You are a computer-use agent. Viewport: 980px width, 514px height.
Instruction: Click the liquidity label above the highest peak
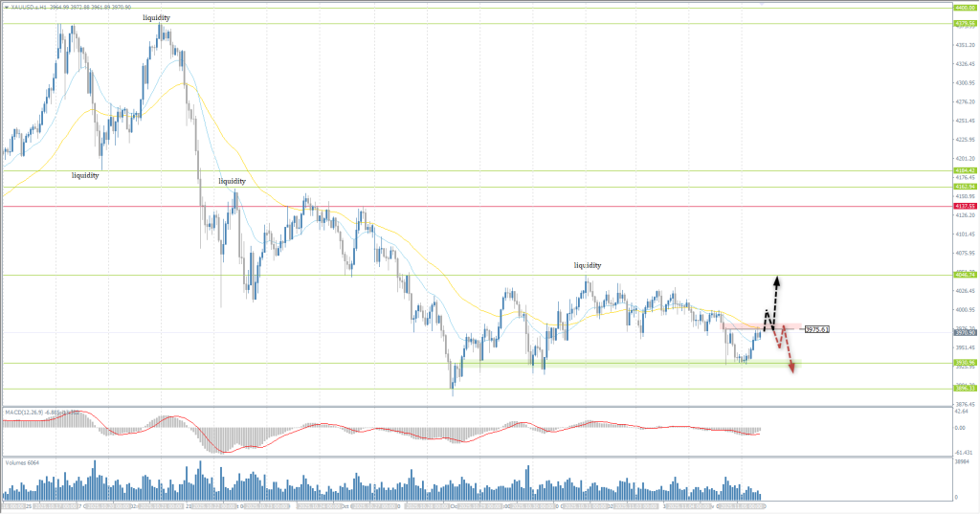[158, 18]
